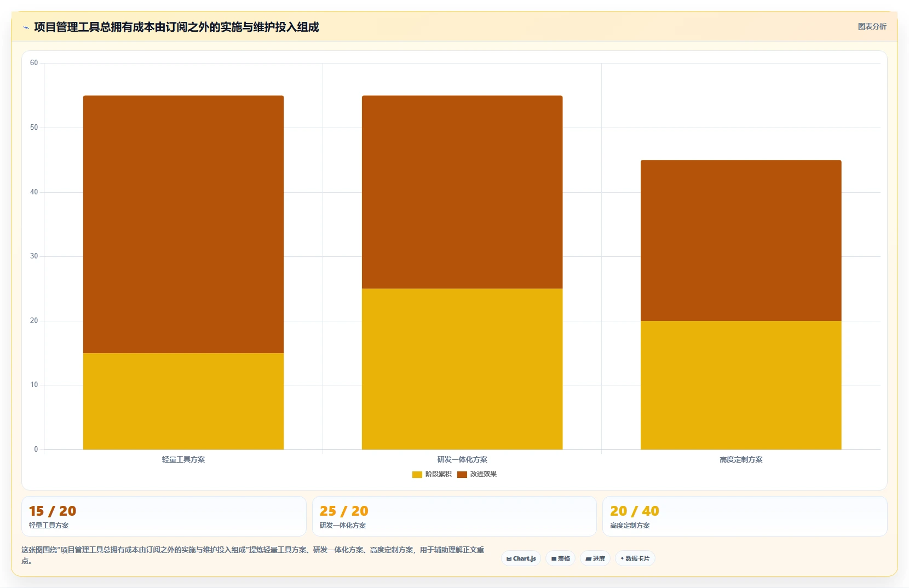Image resolution: width=909 pixels, height=588 pixels.
Task: Click the 数据卡片 tag chip
Action: pyautogui.click(x=635, y=558)
